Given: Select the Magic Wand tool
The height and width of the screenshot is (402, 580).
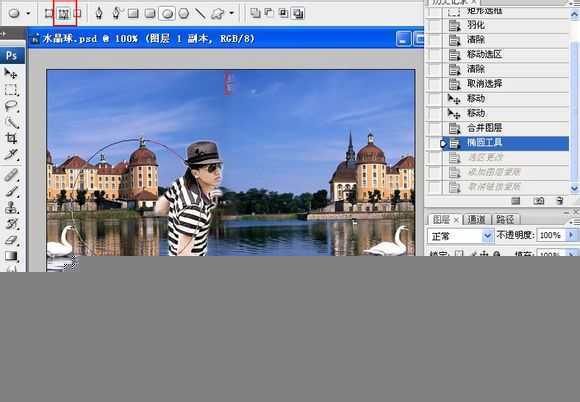Looking at the screenshot, I should click(x=11, y=123).
